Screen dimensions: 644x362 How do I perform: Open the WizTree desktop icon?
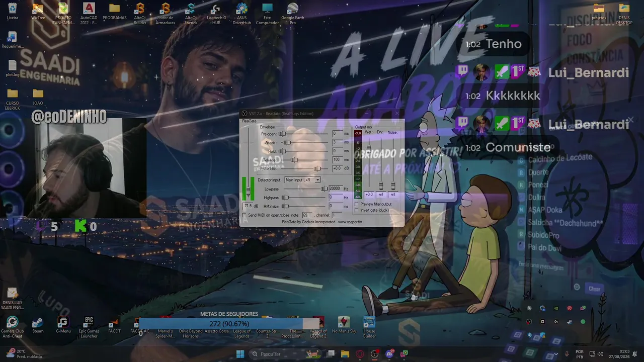pos(38,12)
